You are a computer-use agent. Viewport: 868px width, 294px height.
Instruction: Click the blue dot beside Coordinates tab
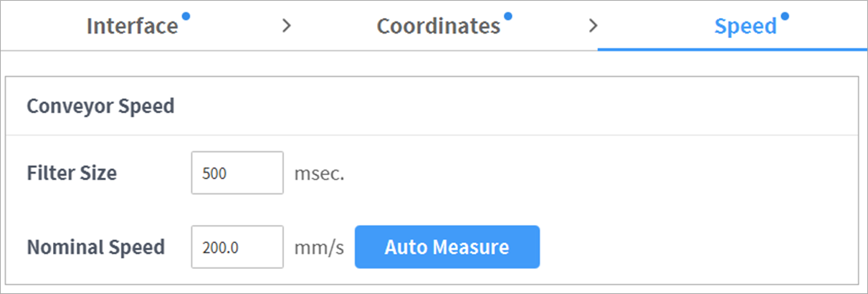[507, 16]
